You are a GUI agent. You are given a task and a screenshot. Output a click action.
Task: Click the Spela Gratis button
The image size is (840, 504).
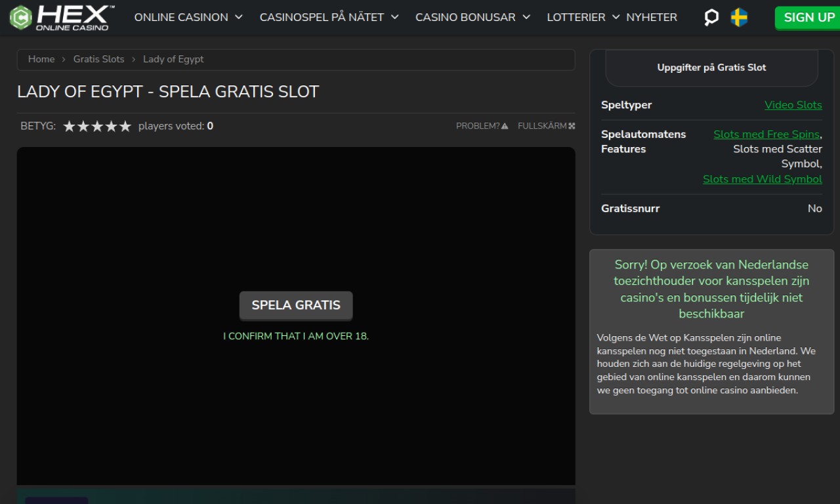coord(296,305)
